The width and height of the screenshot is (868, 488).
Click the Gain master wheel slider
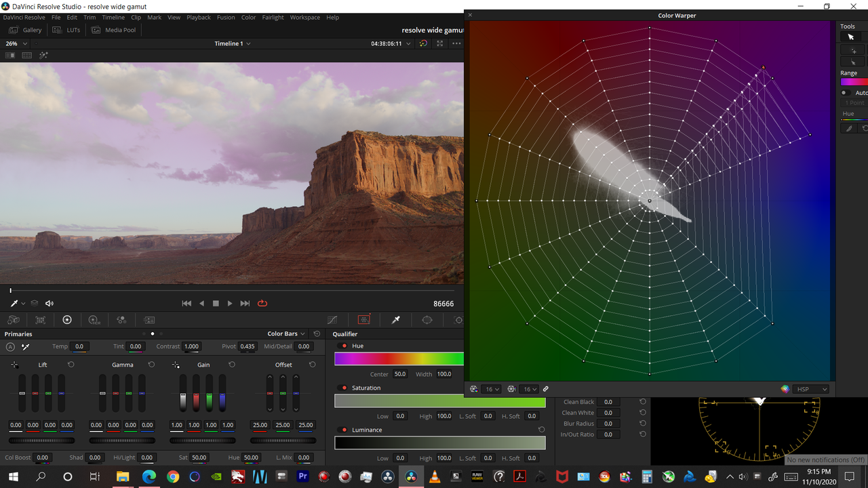203,441
